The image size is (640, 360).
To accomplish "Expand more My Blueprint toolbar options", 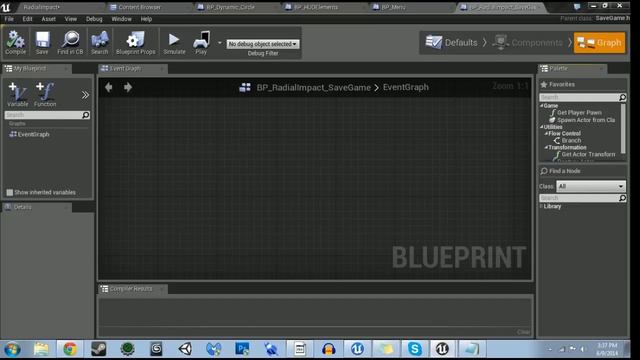I will pyautogui.click(x=85, y=95).
